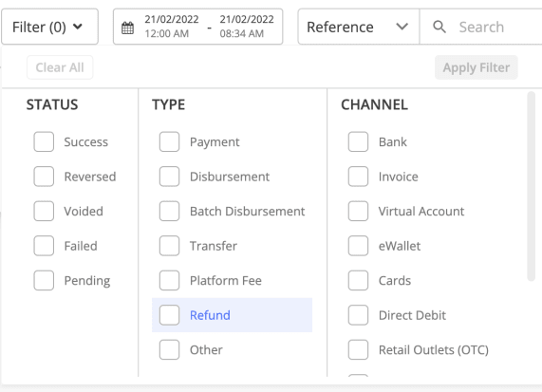Enable the eWallet channel checkbox
This screenshot has height=392, width=542.
pos(358,246)
